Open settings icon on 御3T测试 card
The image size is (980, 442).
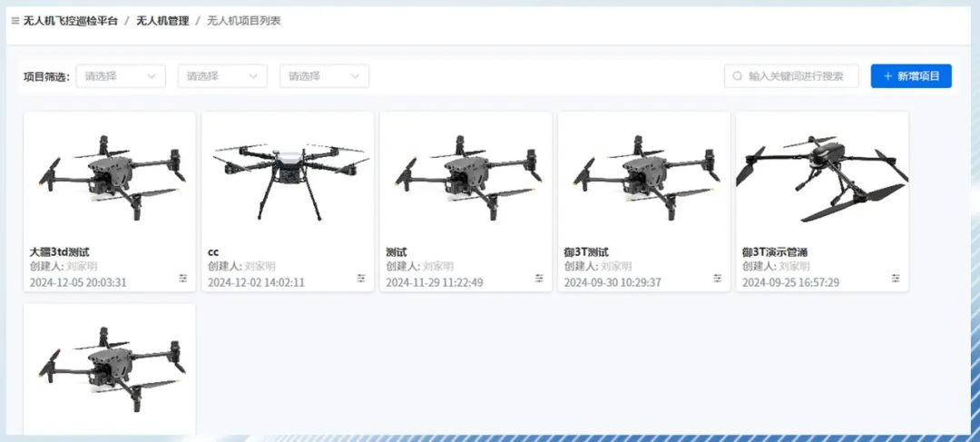[x=718, y=279]
